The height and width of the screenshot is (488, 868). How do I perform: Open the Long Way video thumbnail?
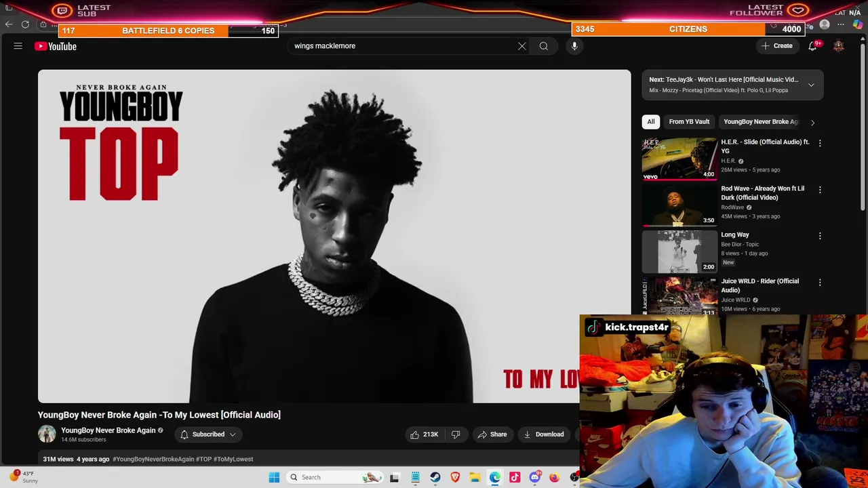point(679,251)
